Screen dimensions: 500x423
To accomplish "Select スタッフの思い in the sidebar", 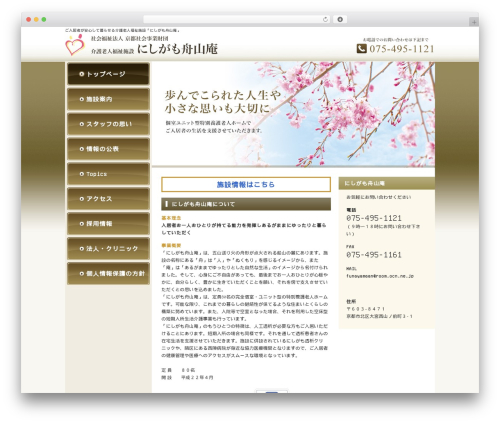I will pyautogui.click(x=108, y=124).
